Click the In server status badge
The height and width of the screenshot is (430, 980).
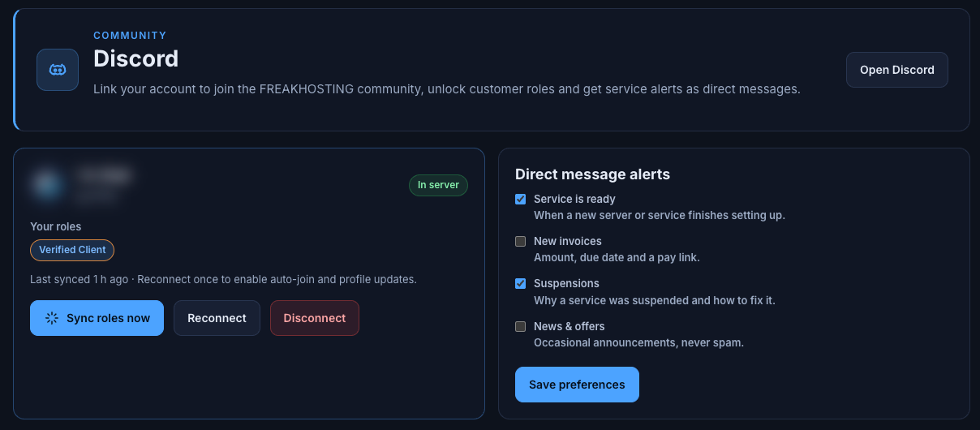(438, 185)
